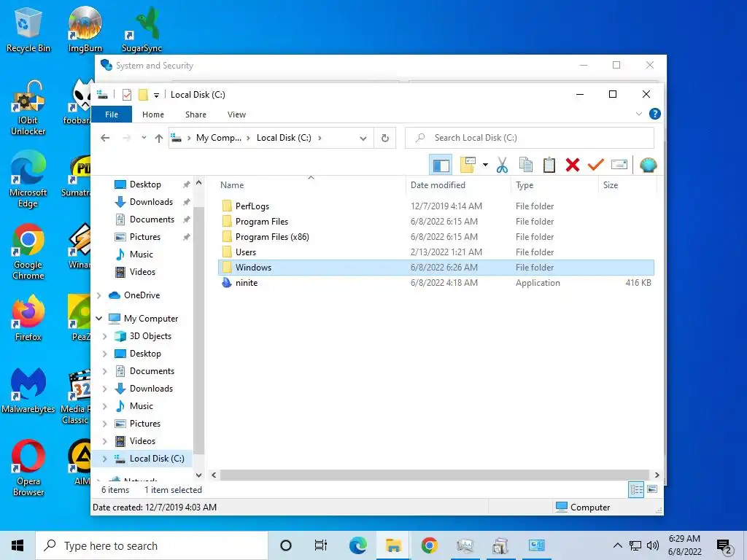The width and height of the screenshot is (747, 560).
Task: Click the Properties checkmark in quick access toolbar
Action: pyautogui.click(x=127, y=95)
